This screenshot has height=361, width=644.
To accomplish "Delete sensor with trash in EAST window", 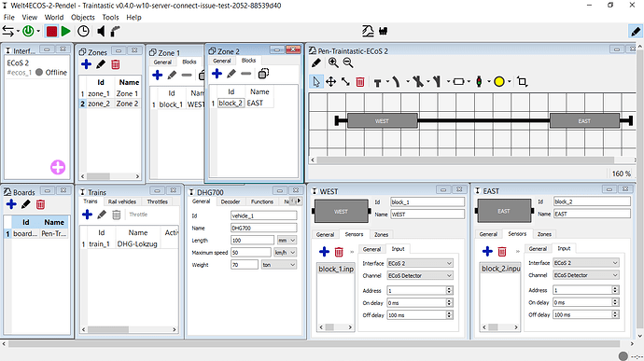I will (x=502, y=251).
